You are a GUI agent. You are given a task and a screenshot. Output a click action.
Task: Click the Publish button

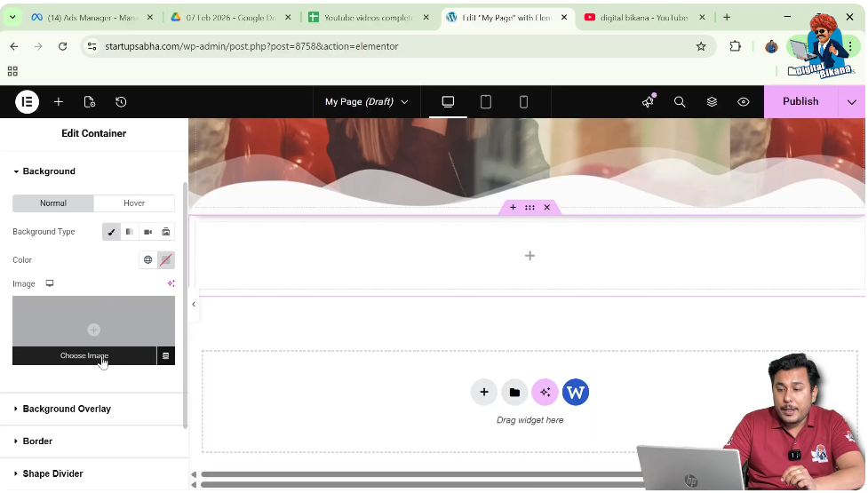click(800, 102)
